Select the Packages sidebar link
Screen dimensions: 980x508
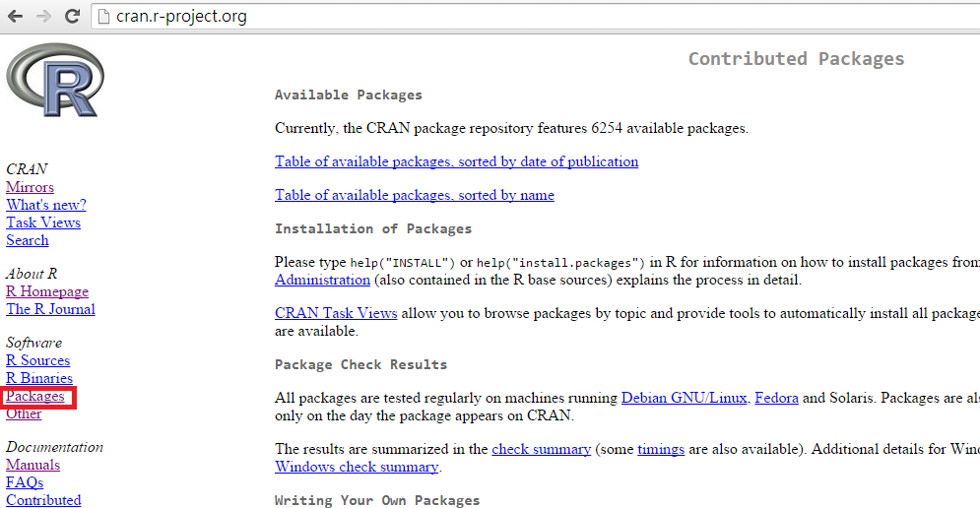coord(35,396)
